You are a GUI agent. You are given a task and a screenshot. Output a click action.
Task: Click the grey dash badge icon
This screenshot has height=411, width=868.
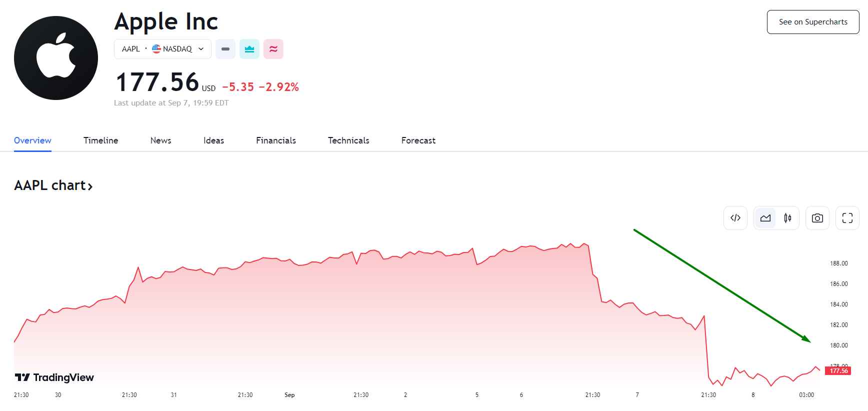coord(225,49)
